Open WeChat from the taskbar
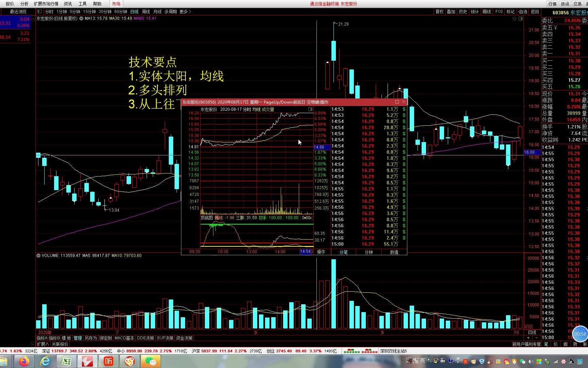The height and width of the screenshot is (368, 588). pos(150,361)
